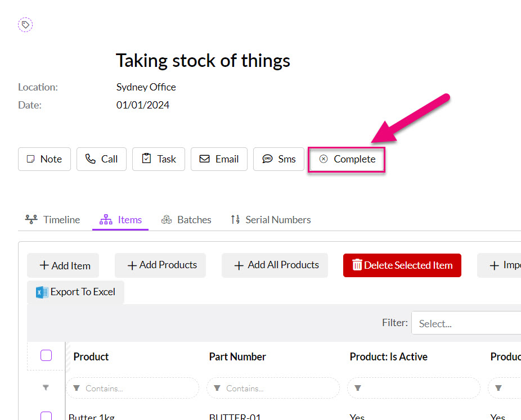
Task: Open the Serial Numbers tab
Action: click(271, 220)
